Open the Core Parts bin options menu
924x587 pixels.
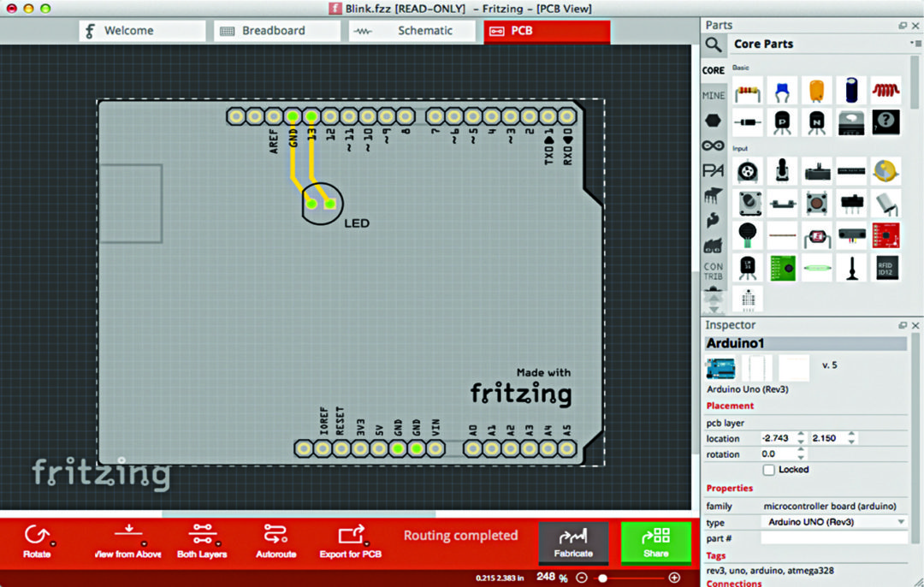point(914,44)
